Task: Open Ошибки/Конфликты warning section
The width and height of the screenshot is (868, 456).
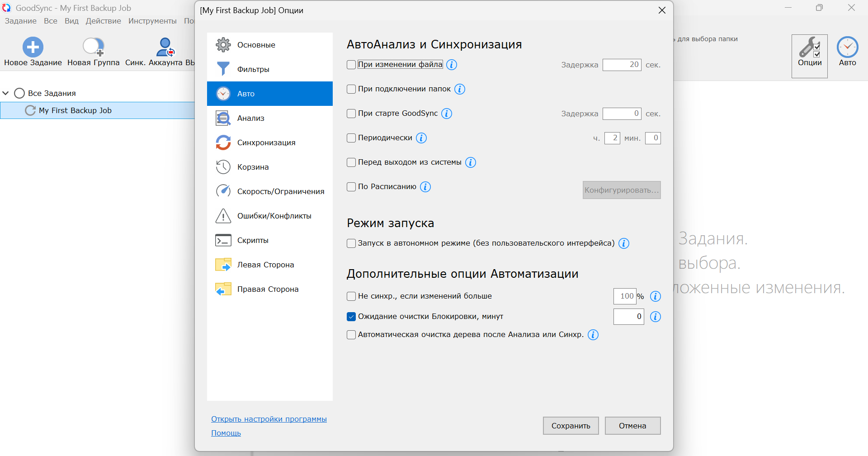Action: pyautogui.click(x=223, y=216)
